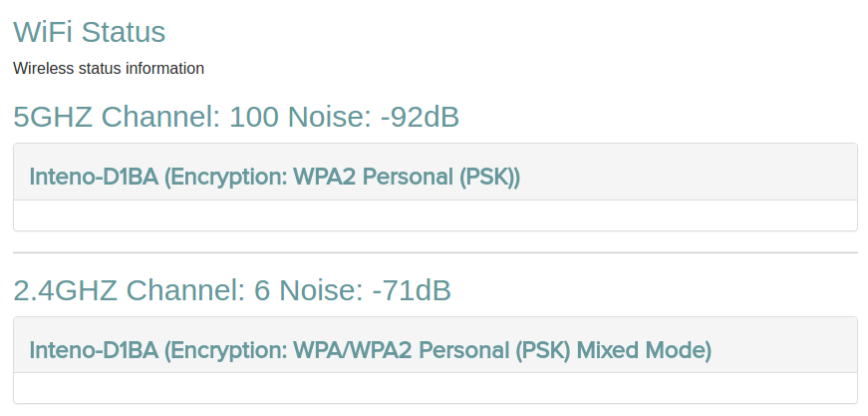Click the Inteno-D1BA SSID name under 2.4GHZ
This screenshot has width=868, height=416.
click(x=93, y=351)
